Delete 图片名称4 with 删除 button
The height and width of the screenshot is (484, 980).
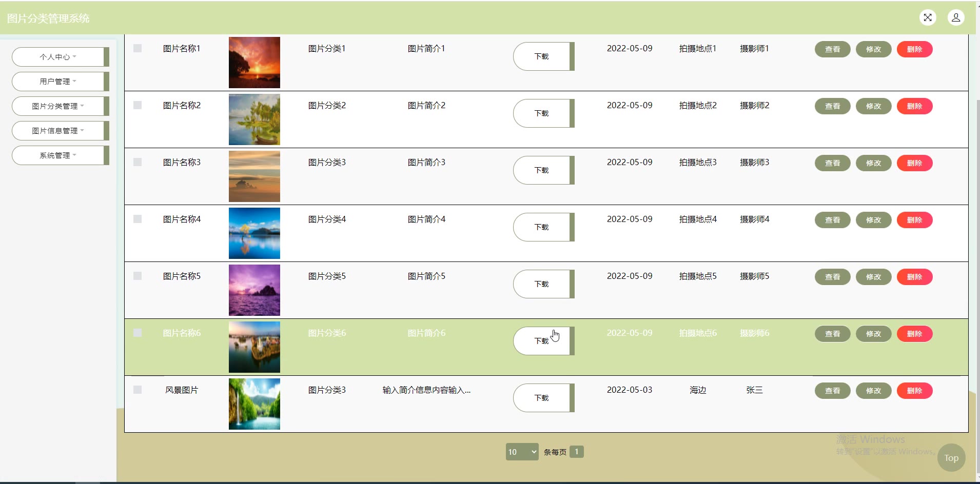tap(915, 220)
